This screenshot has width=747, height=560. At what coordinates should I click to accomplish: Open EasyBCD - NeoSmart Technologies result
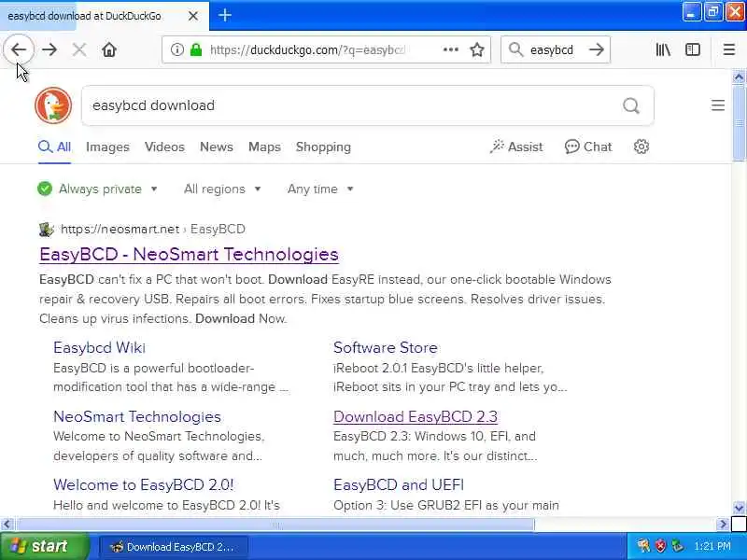[x=190, y=254]
